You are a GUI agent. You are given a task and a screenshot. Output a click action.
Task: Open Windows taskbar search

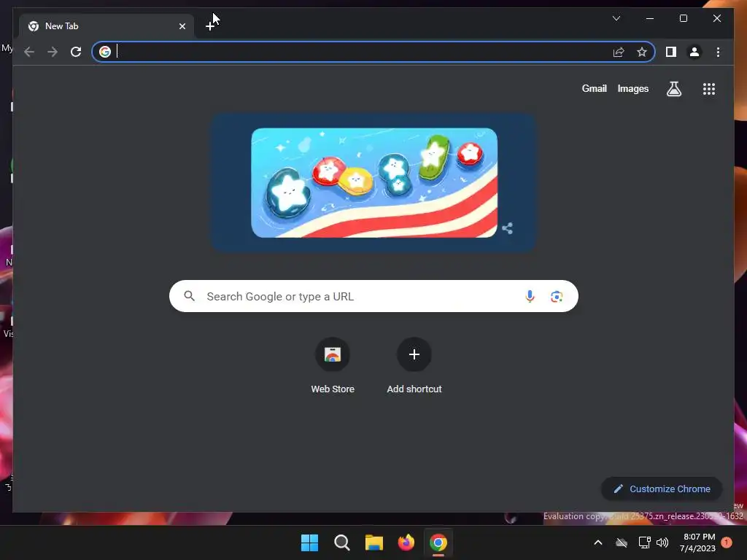pyautogui.click(x=341, y=542)
